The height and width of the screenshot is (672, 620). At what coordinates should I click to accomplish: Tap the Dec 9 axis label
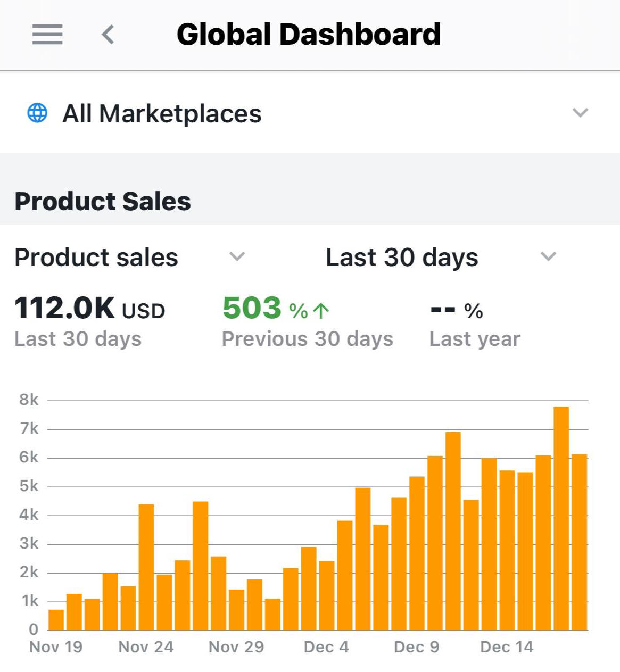[416, 647]
